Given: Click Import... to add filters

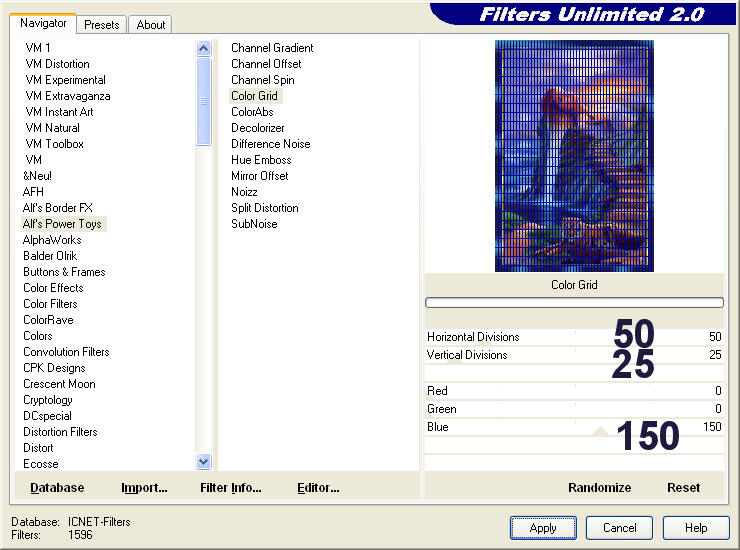Looking at the screenshot, I should pos(144,488).
